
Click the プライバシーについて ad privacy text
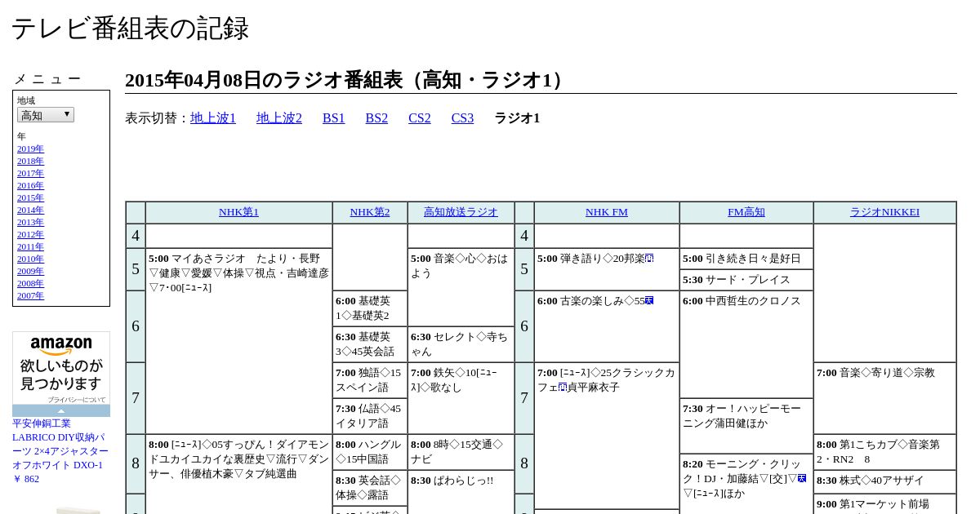(x=76, y=400)
